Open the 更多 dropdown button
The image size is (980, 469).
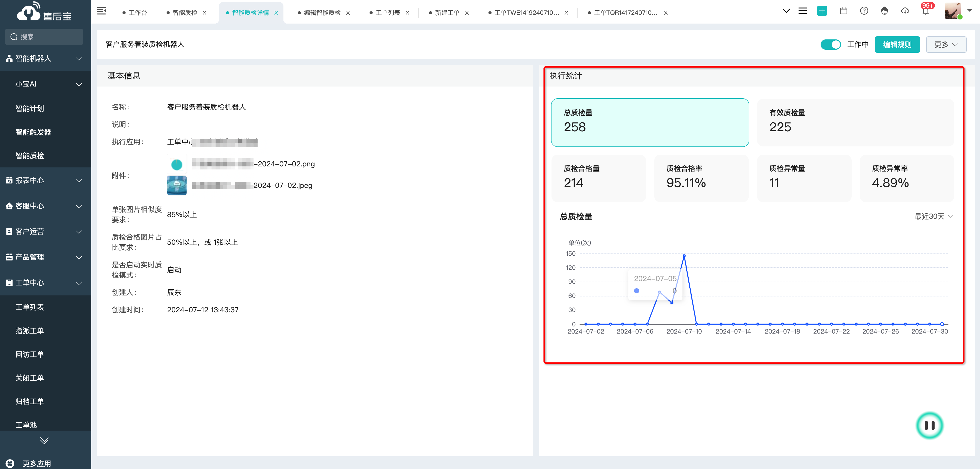[946, 45]
